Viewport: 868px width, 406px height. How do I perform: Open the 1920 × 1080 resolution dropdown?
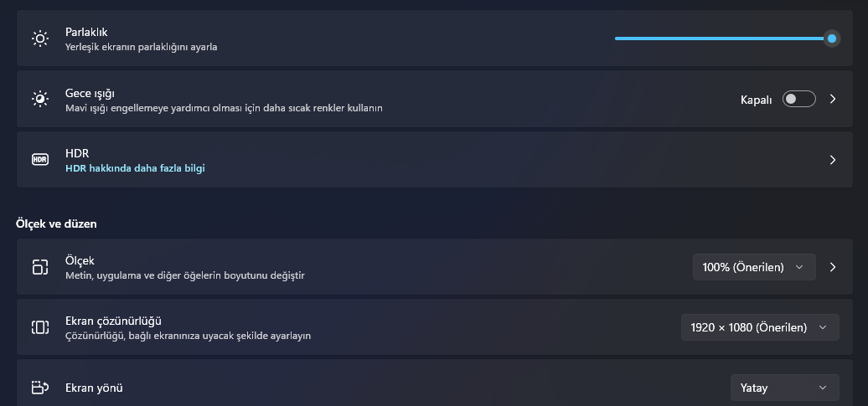tap(760, 327)
